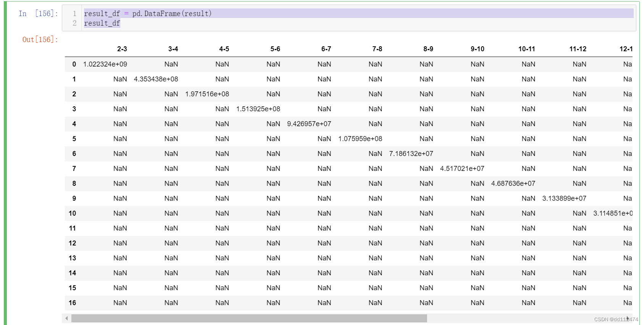Viewport: 644px width, 325px height.
Task: Click code line 'result_df = pd.DataFrame(result)'
Action: [148, 14]
